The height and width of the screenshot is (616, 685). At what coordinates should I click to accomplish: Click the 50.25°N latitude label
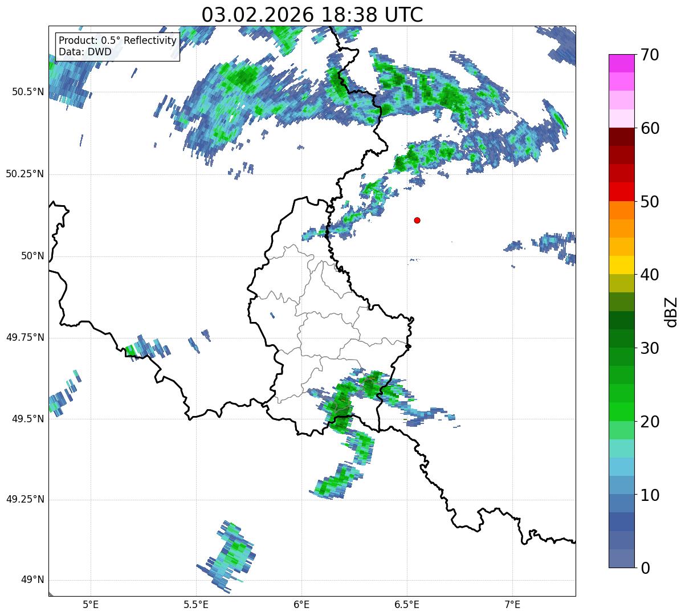point(25,174)
